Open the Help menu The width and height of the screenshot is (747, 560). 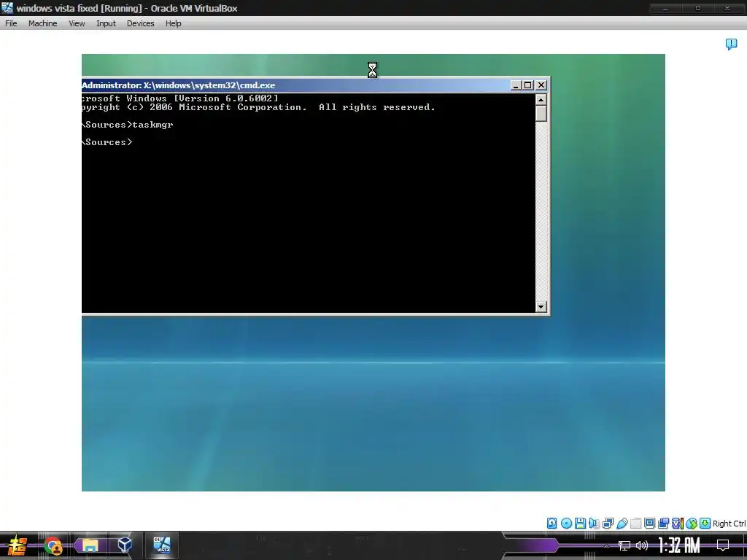[174, 23]
